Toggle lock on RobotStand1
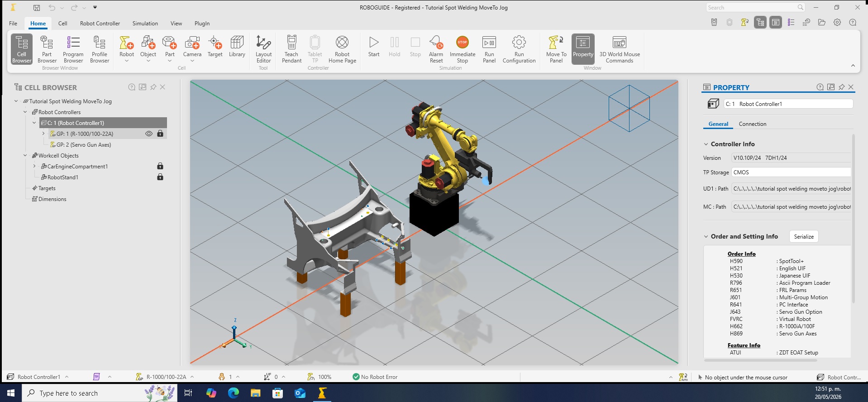Image resolution: width=868 pixels, height=402 pixels. [160, 177]
